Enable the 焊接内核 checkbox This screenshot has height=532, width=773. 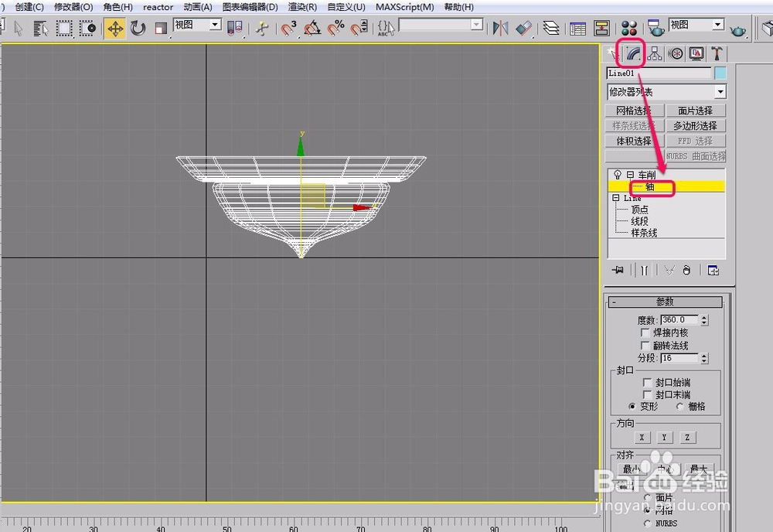[x=645, y=332]
